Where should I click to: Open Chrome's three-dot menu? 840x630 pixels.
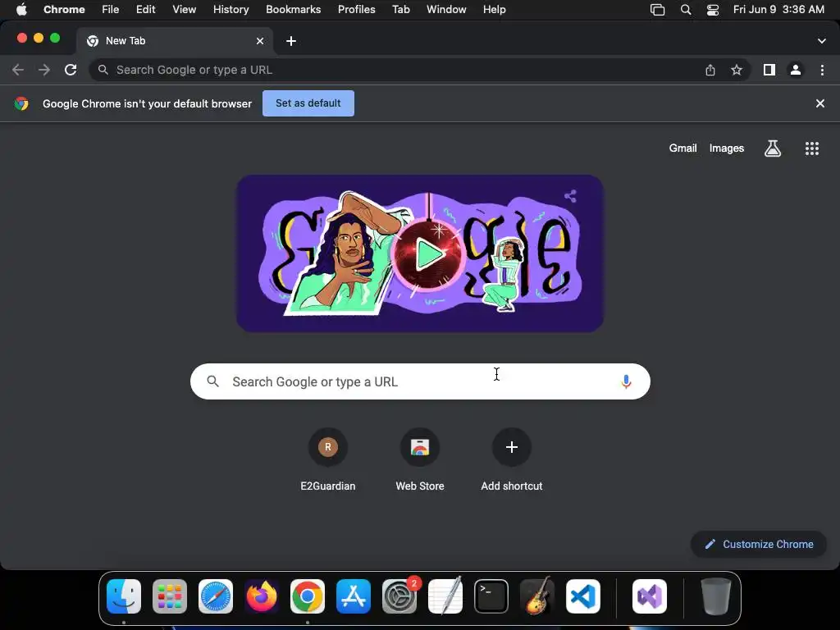[822, 70]
